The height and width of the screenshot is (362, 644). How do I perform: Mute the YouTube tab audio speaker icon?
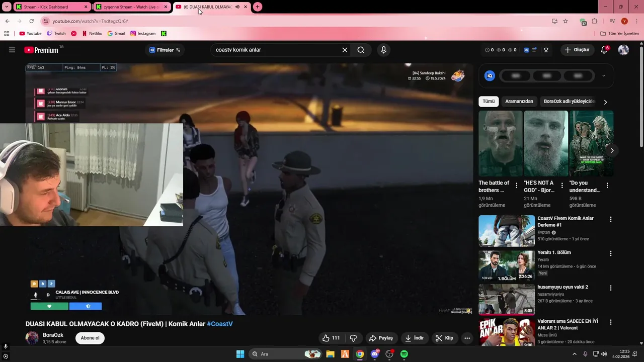click(237, 7)
